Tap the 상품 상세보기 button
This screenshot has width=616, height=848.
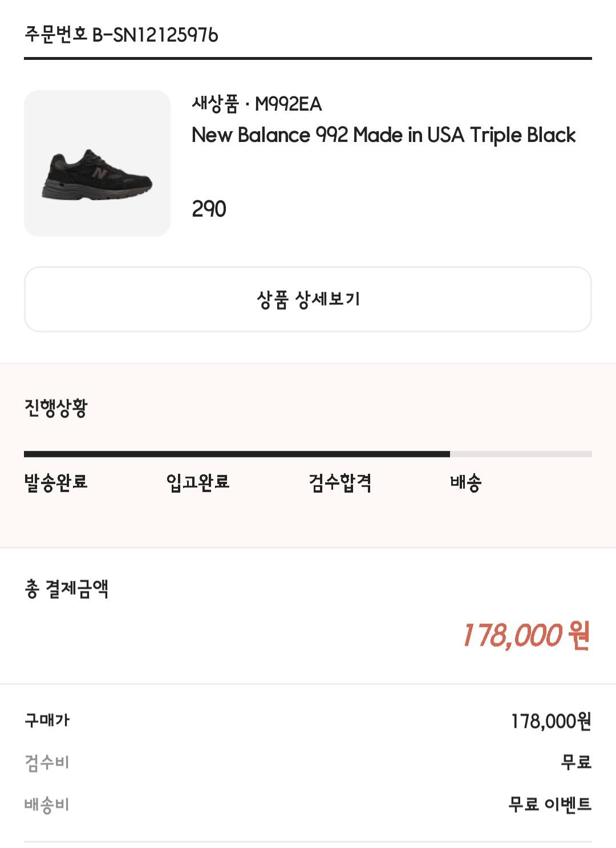pos(308,299)
